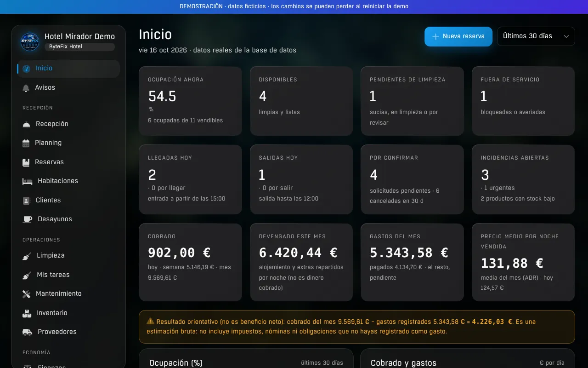Click the entrada a partir de las 15:00 text
The width and height of the screenshot is (588, 368).
click(187, 199)
